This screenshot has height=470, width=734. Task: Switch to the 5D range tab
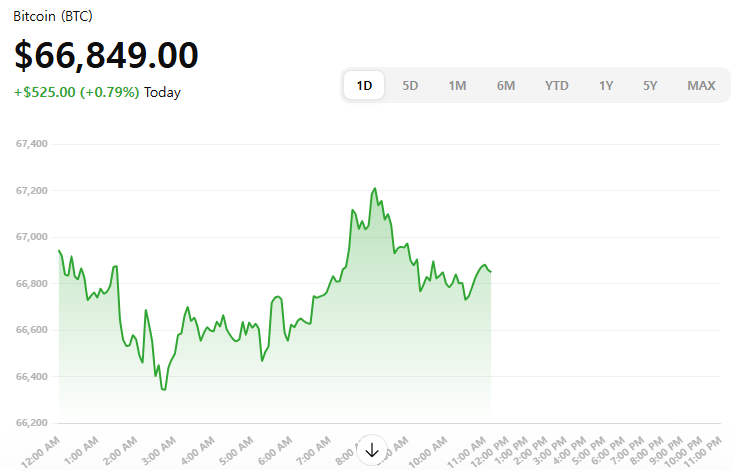410,85
